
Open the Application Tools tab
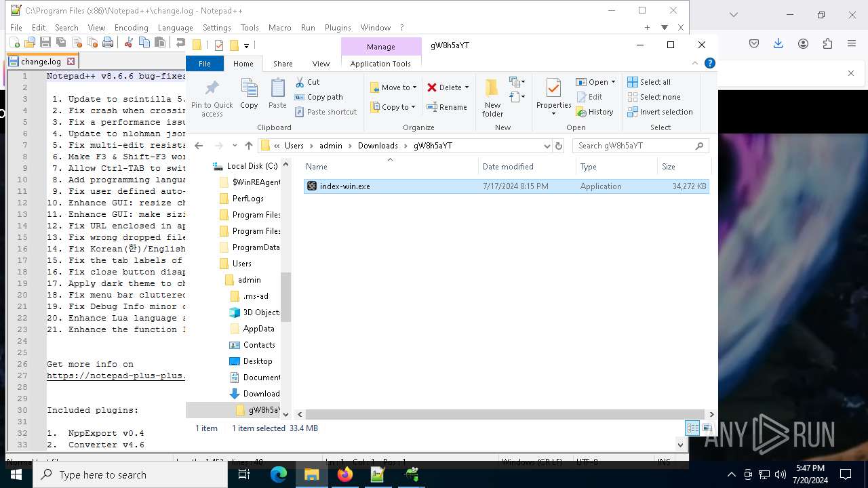[380, 64]
